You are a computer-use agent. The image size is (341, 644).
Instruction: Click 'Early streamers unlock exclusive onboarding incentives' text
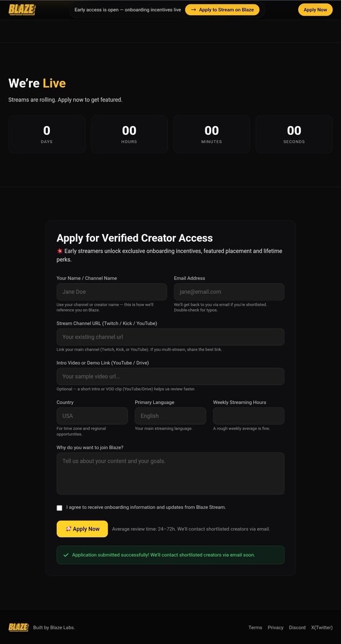click(169, 255)
